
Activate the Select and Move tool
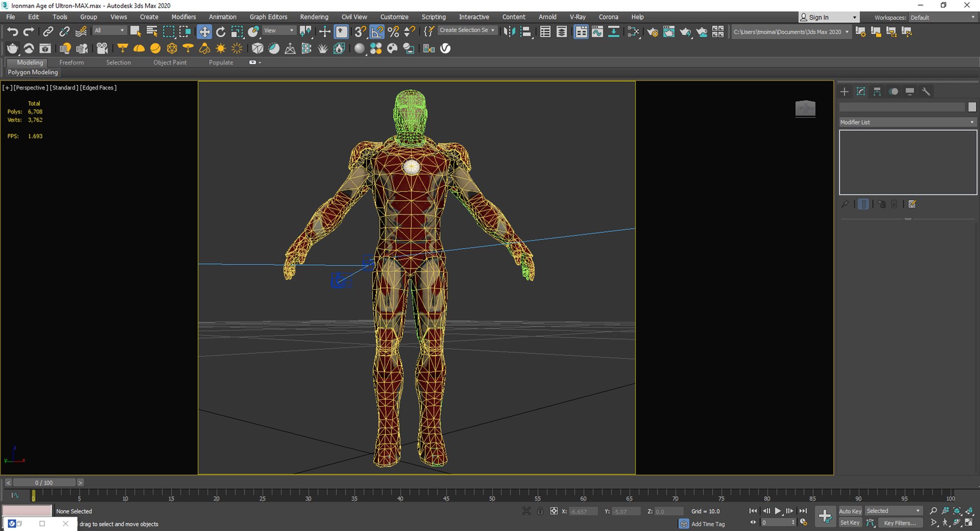pyautogui.click(x=204, y=32)
